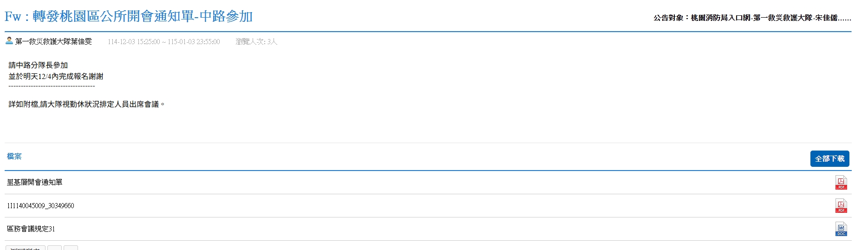Click the poster's user avatar icon
This screenshot has height=250, width=868.
9,41
